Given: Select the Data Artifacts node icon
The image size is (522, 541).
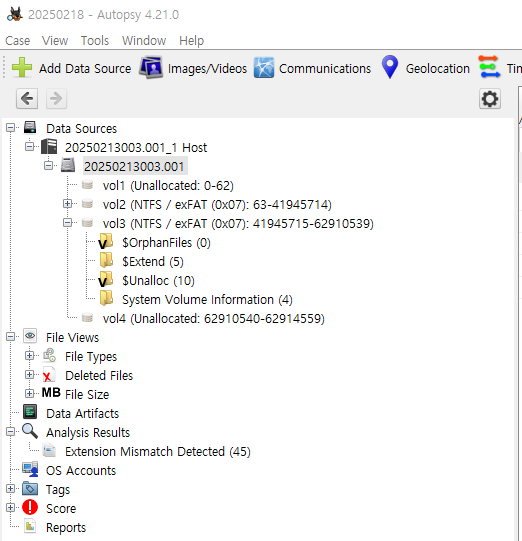Looking at the screenshot, I should [30, 412].
